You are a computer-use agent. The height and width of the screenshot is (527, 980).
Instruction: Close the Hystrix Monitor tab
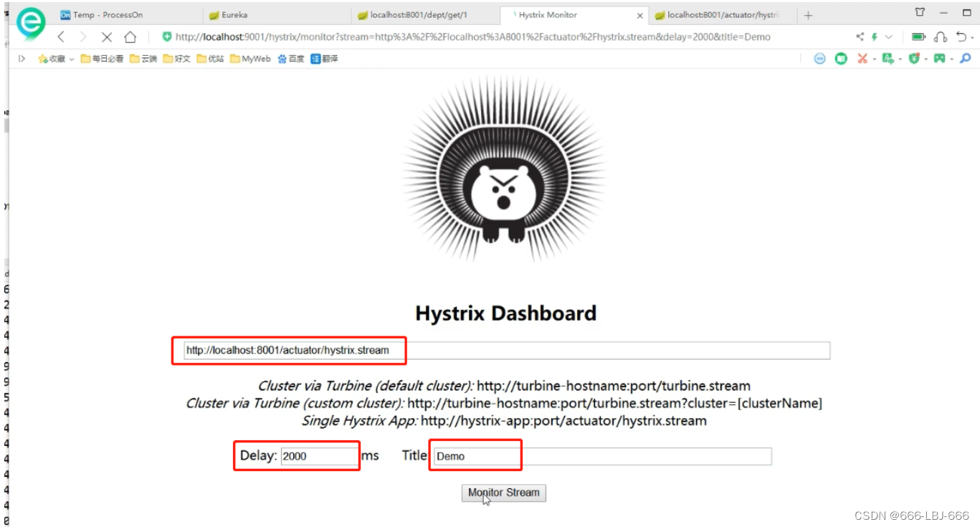[640, 16]
